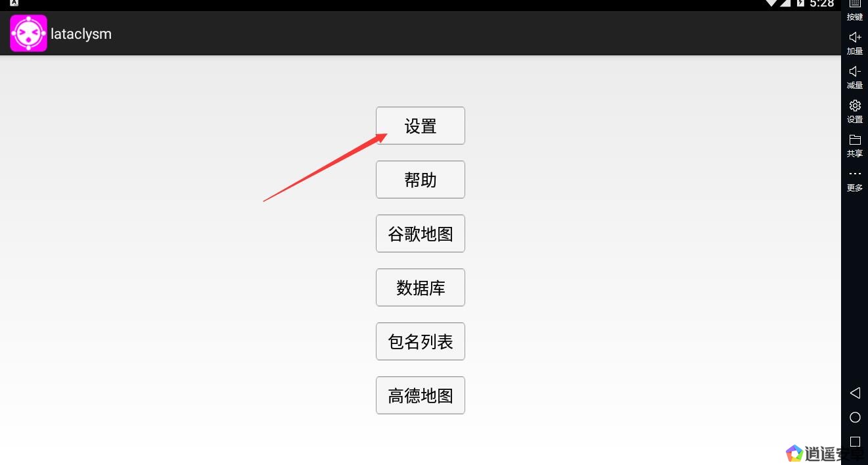Open the 高德地图 button
This screenshot has height=465, width=868.
tap(421, 395)
